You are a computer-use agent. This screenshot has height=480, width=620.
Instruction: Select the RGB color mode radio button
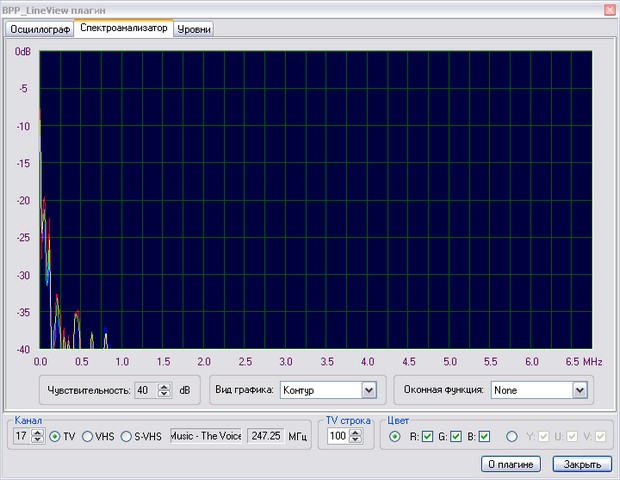click(395, 437)
